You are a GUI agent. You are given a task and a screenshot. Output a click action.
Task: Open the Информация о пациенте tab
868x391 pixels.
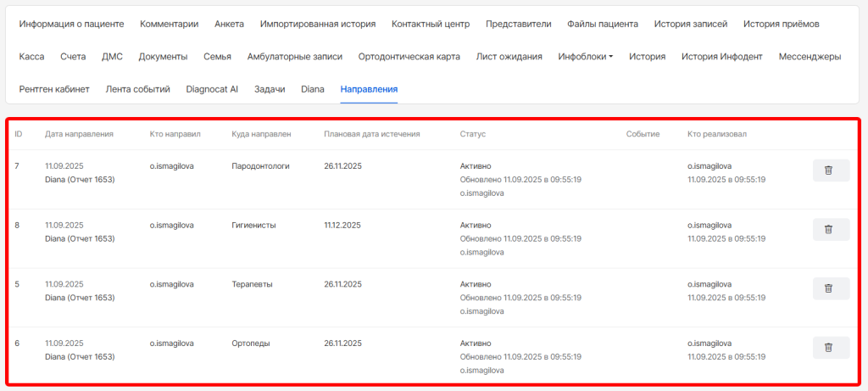pyautogui.click(x=72, y=25)
